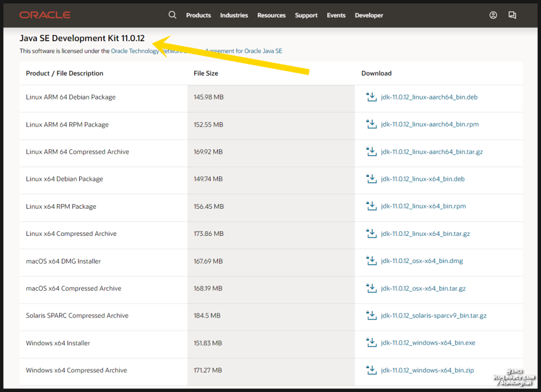
Task: Click the 152.55 MB file size
Action: [x=209, y=124]
